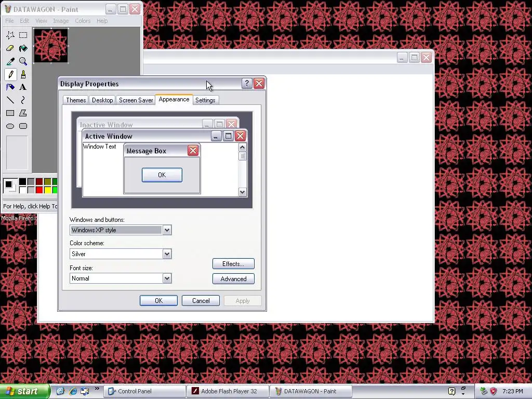This screenshot has height=399, width=532.
Task: Click the Start button
Action: 25,391
